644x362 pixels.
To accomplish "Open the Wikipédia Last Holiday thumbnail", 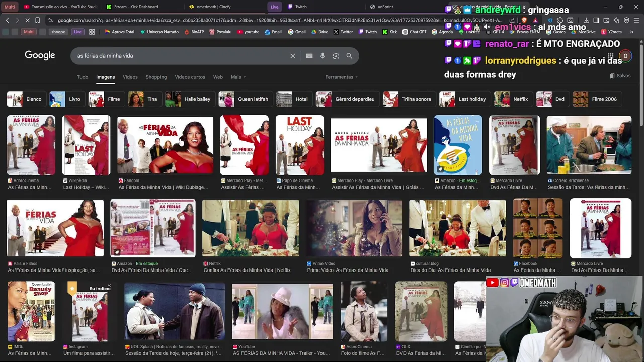I will 86,145.
